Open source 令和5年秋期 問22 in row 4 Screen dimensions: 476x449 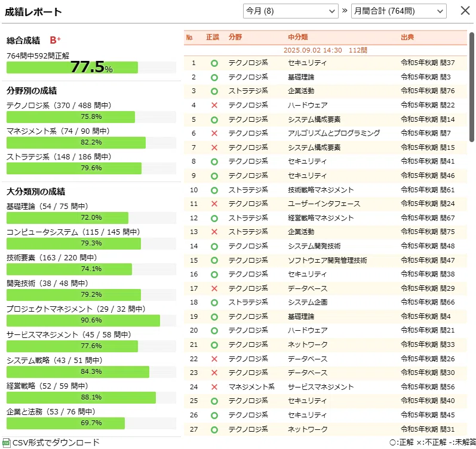click(x=428, y=105)
